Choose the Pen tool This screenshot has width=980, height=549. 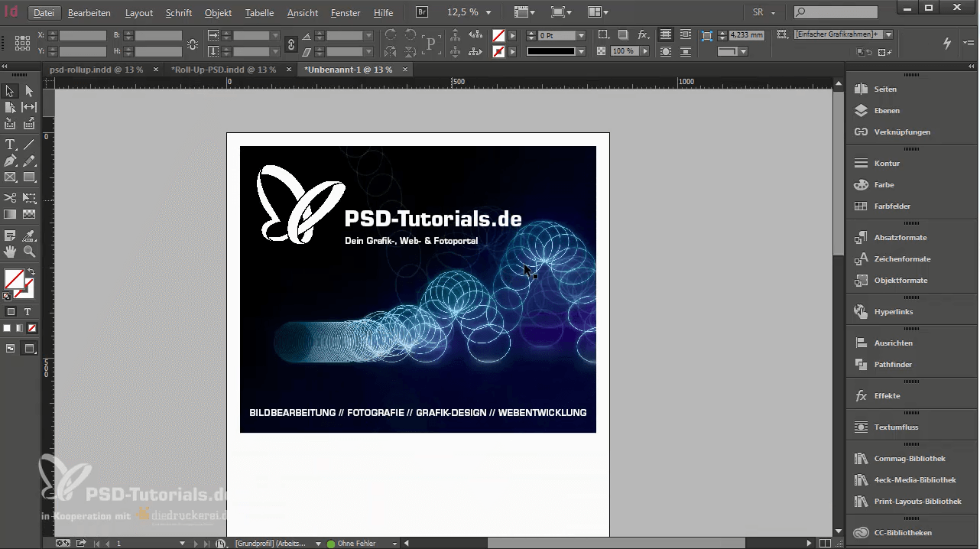(x=10, y=161)
